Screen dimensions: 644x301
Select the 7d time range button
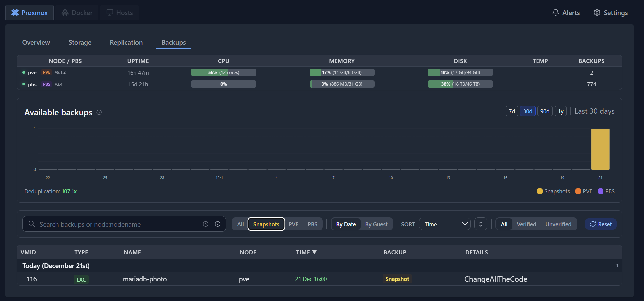(x=512, y=111)
